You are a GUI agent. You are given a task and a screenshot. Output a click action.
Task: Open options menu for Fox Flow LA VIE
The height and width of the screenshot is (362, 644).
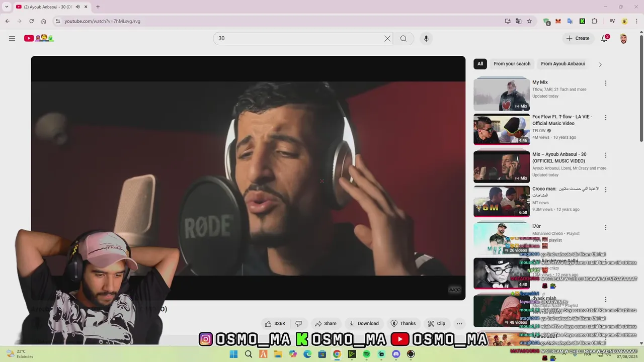pyautogui.click(x=606, y=118)
